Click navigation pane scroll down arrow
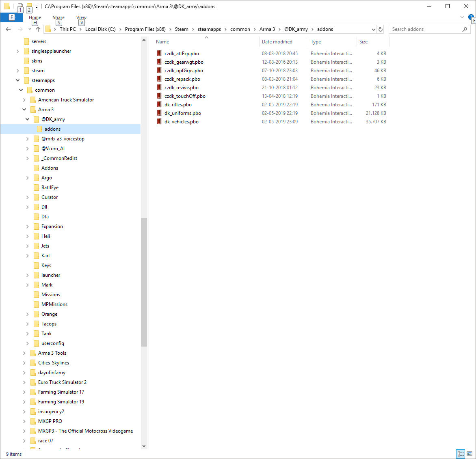The height and width of the screenshot is (459, 476). pos(144,446)
